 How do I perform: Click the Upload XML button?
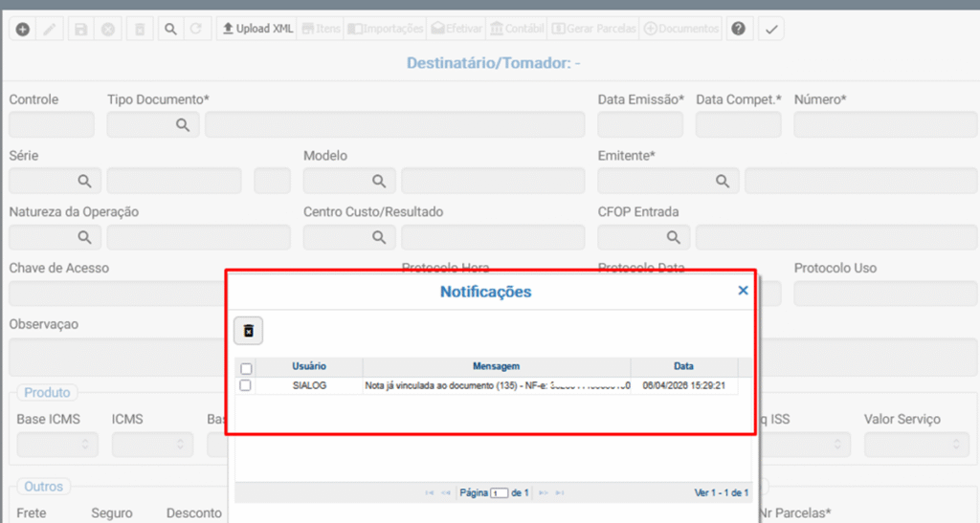tap(257, 30)
